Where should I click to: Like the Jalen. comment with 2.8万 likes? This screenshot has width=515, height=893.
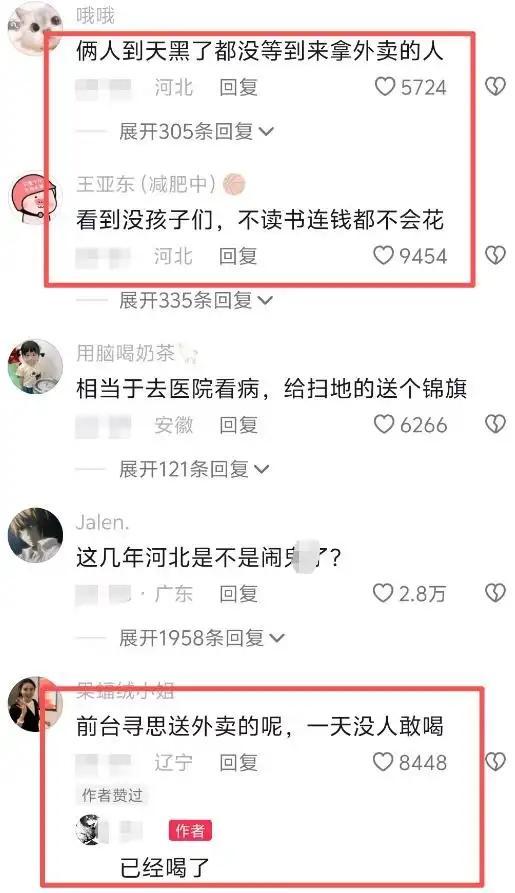coord(409,593)
